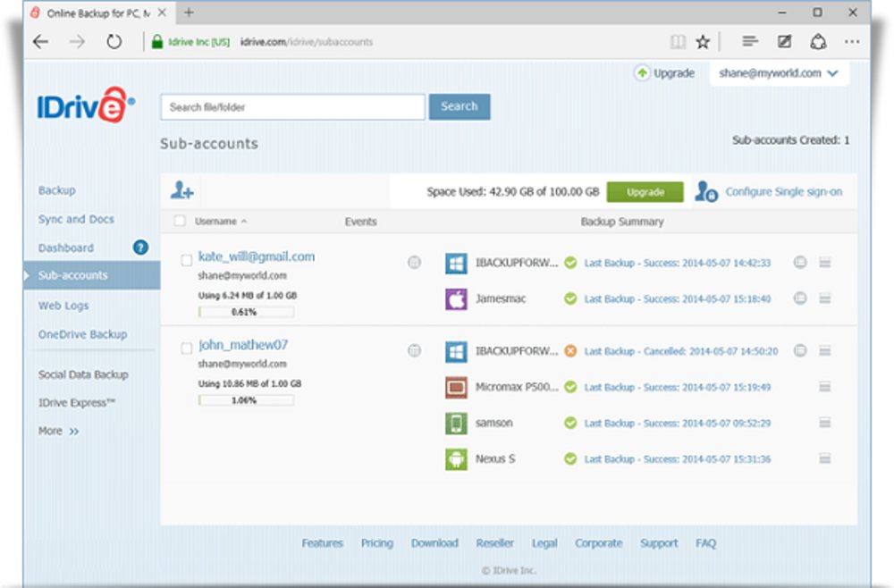Screen dimensions: 894x588
Task: Toggle the select-all checkbox beside Username
Action: 180,221
